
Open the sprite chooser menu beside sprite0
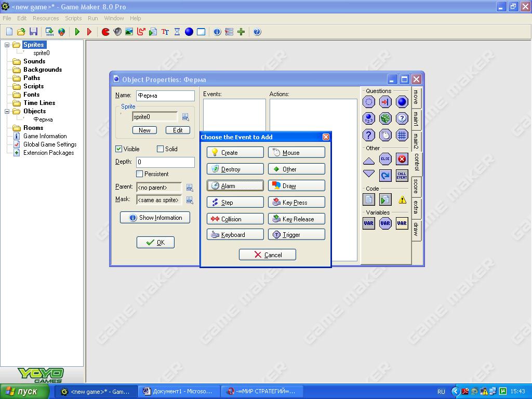pos(185,117)
